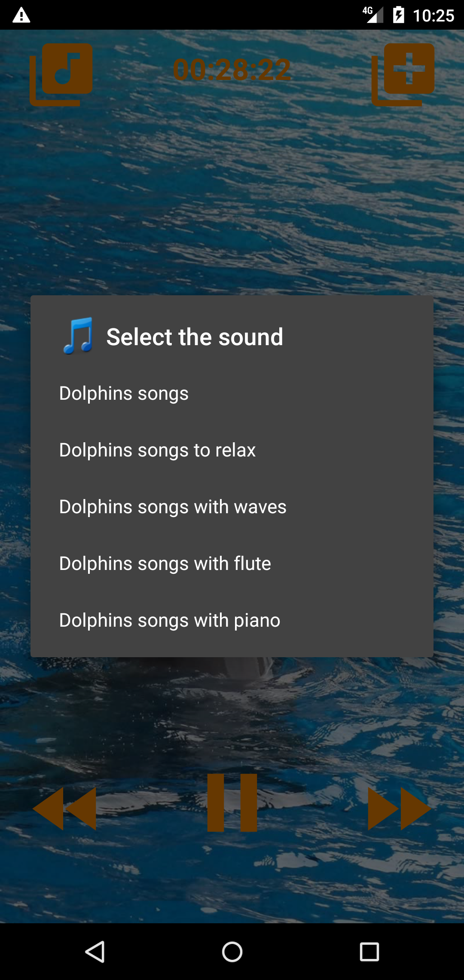Open the sound library icon

click(61, 74)
